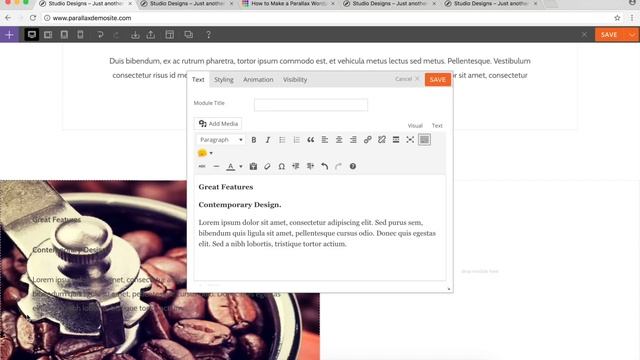Apply the text color button

(x=231, y=167)
